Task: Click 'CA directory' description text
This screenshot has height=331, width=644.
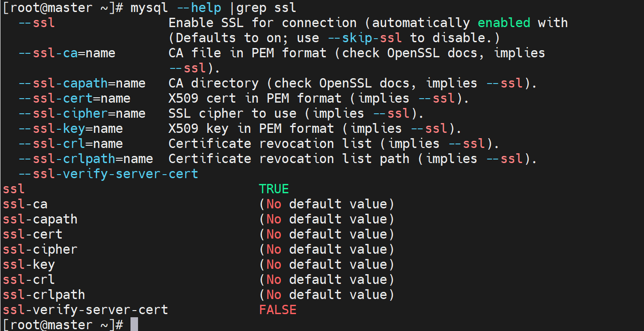Action: pyautogui.click(x=213, y=84)
